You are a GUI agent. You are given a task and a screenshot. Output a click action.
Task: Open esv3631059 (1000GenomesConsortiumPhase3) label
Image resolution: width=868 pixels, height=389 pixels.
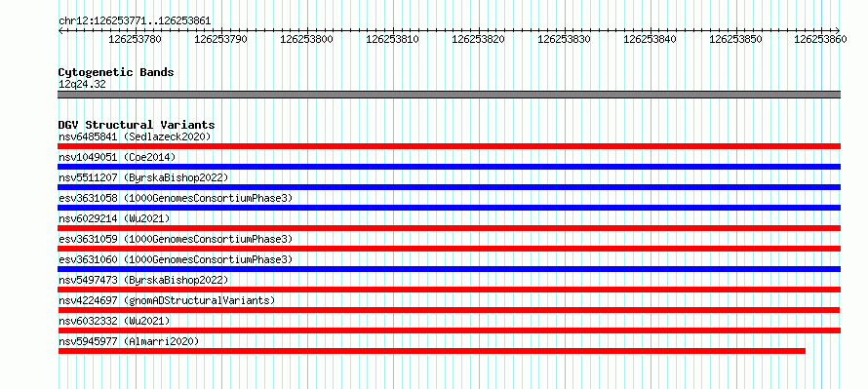click(176, 239)
